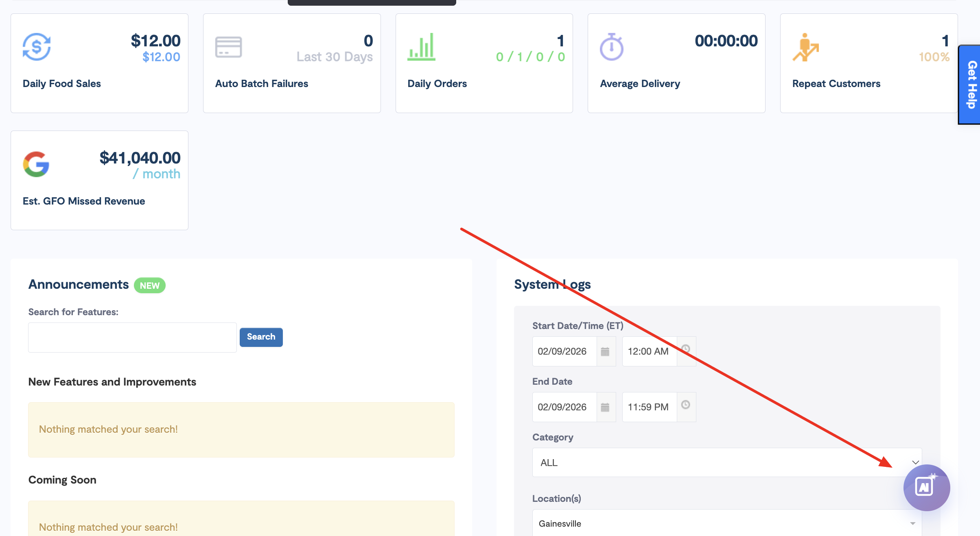Open the start time clock picker
The image size is (980, 536).
686,349
